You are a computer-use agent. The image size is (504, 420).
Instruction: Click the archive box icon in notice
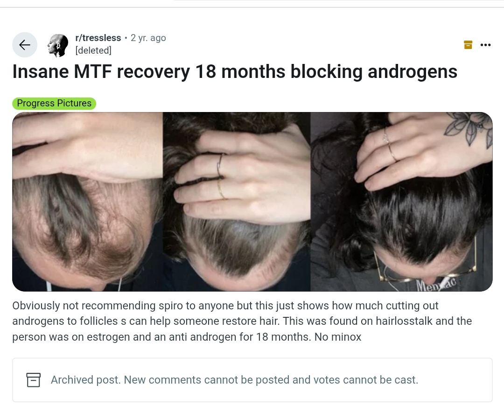coord(34,380)
